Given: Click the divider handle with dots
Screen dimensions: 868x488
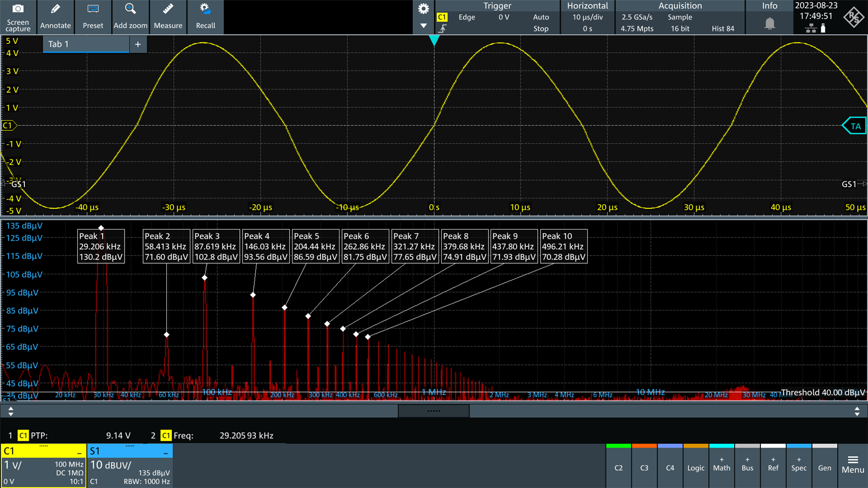Looking at the screenshot, I should click(x=434, y=411).
